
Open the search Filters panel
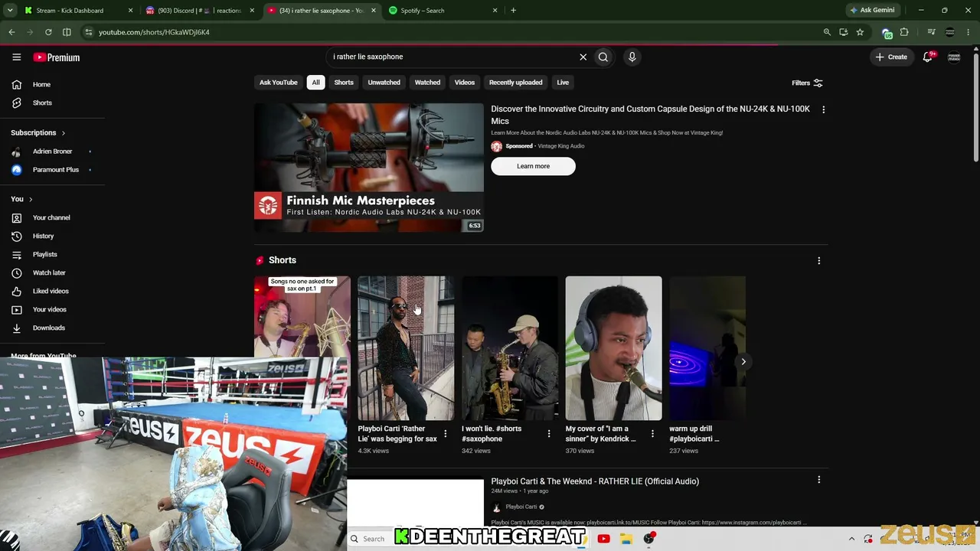coord(807,83)
